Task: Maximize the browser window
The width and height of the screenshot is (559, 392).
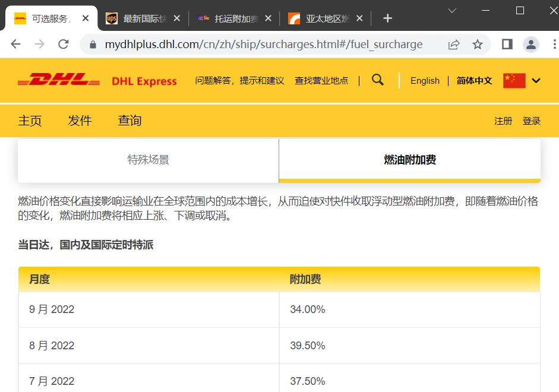Action: click(520, 11)
